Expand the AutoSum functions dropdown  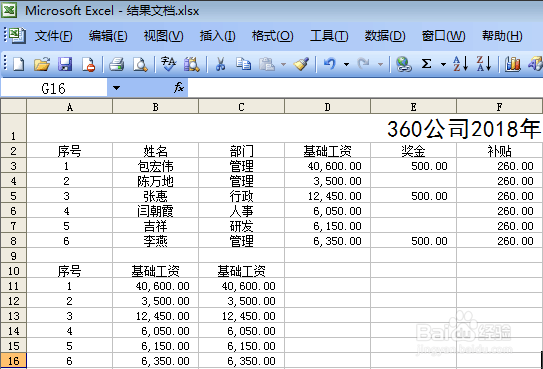pos(443,64)
